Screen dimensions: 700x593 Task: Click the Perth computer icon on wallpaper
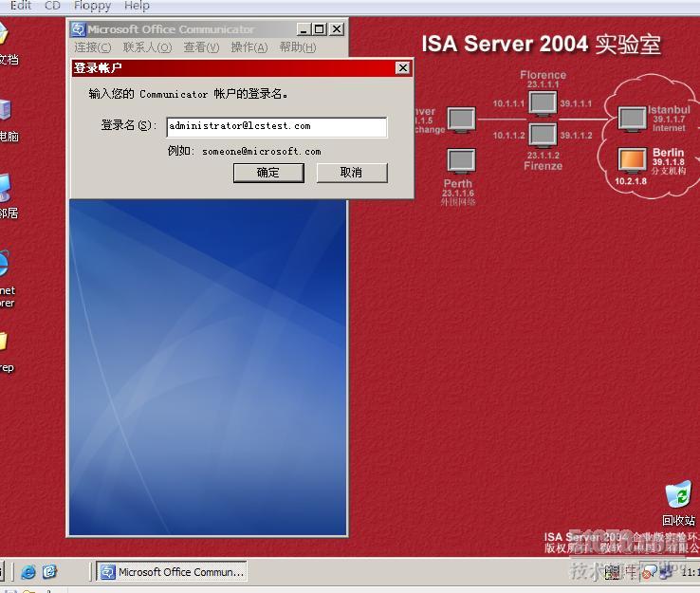click(461, 161)
